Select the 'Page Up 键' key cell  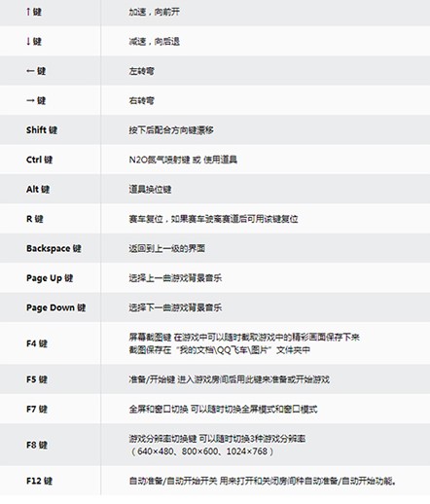(50, 278)
